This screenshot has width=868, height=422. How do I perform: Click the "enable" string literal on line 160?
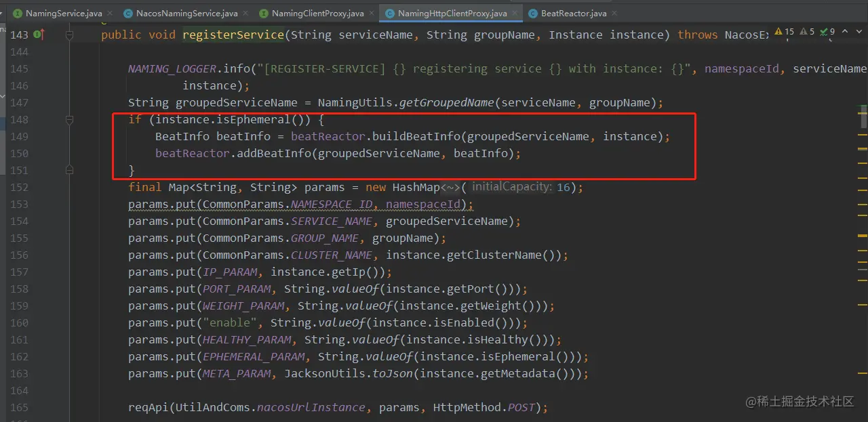pos(230,323)
